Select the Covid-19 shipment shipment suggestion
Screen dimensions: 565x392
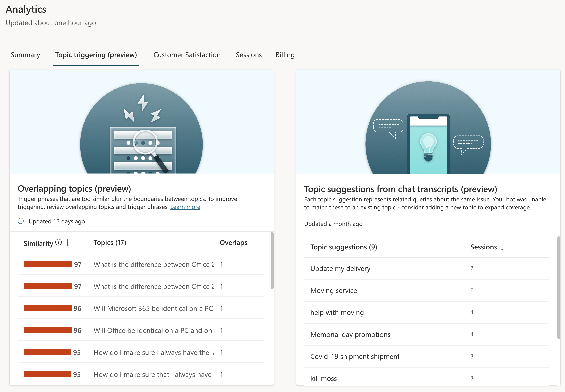[x=355, y=356]
